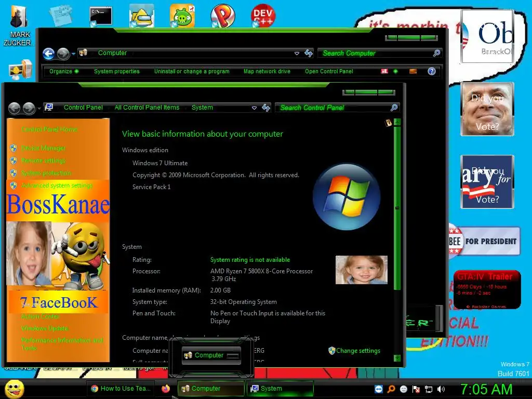Click scrollbar up arrow in System window

click(397, 122)
